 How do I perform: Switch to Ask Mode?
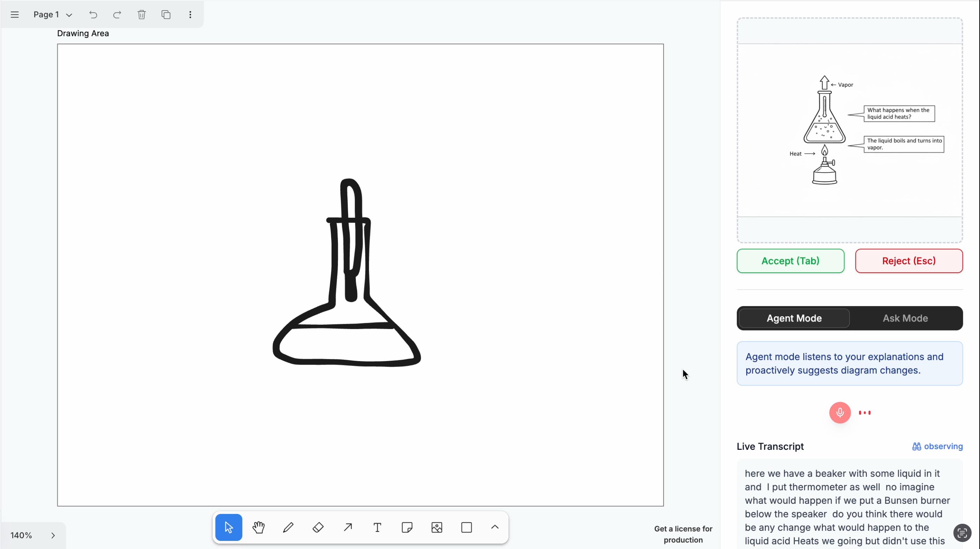(x=905, y=318)
